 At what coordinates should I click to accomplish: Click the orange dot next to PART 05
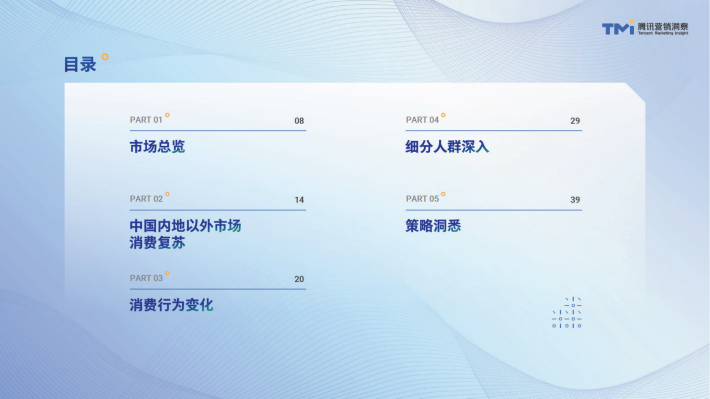click(x=443, y=194)
